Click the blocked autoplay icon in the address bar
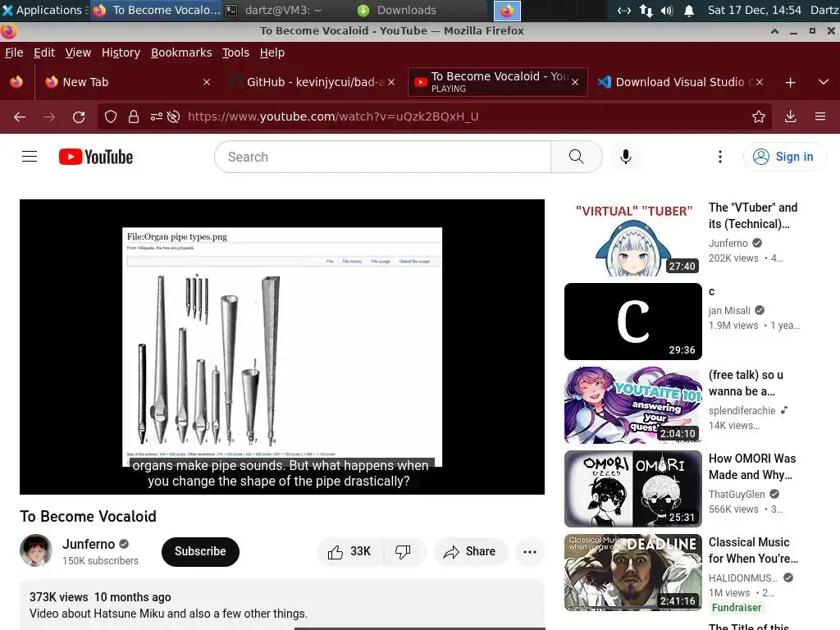This screenshot has height=630, width=840. [x=173, y=116]
